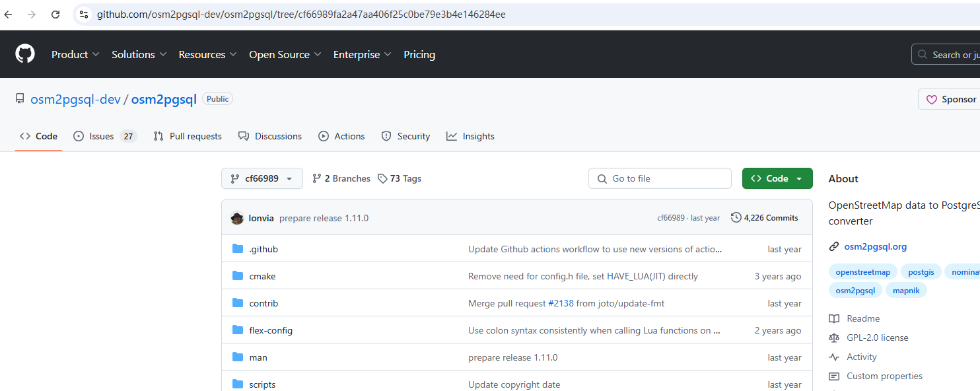The image size is (980, 391).
Task: View the 2 Branches link
Action: 341,178
